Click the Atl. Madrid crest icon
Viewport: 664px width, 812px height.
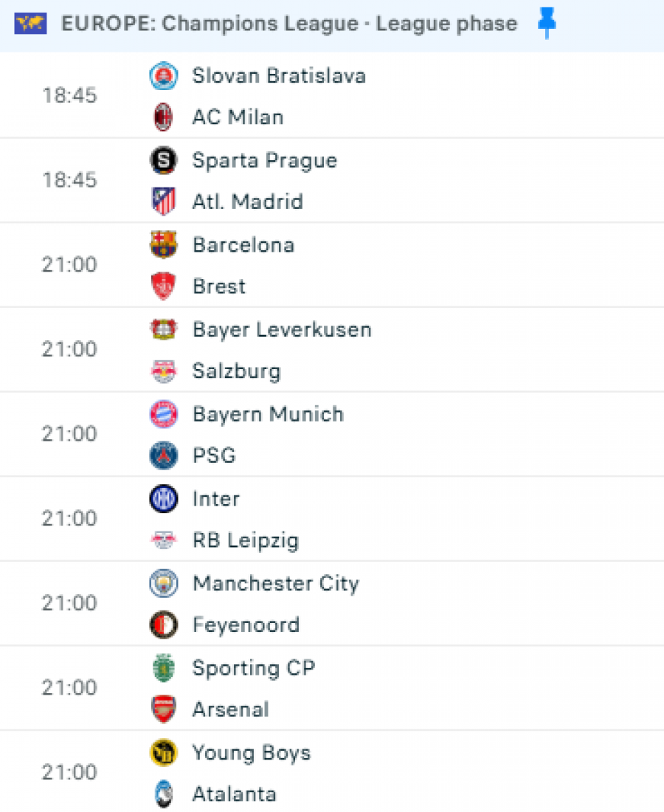163,202
